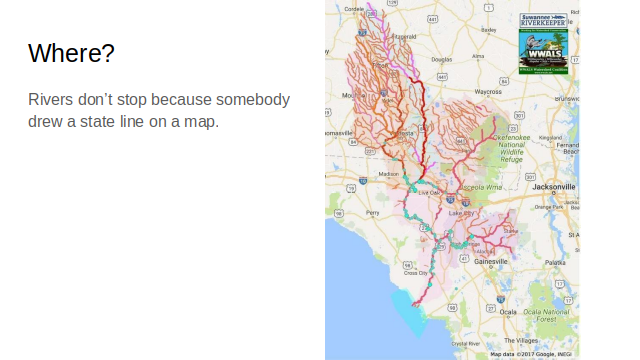Click the Lake City town label
This screenshot has height=360, width=640.
tap(461, 213)
